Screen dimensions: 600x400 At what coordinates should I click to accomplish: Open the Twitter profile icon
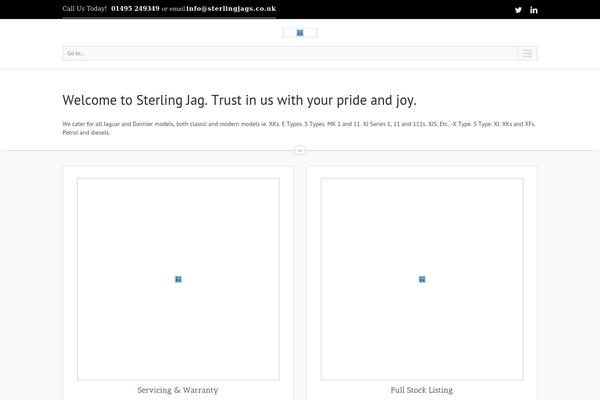pyautogui.click(x=518, y=10)
